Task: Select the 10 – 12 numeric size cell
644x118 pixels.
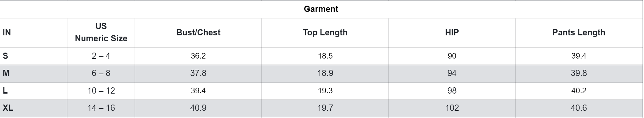Action: (101, 91)
